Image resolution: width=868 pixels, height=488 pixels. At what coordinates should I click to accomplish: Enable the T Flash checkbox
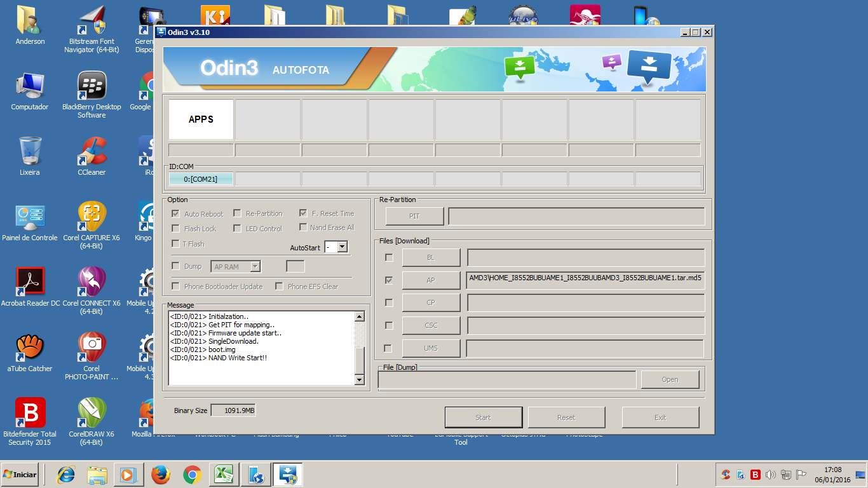coord(176,244)
